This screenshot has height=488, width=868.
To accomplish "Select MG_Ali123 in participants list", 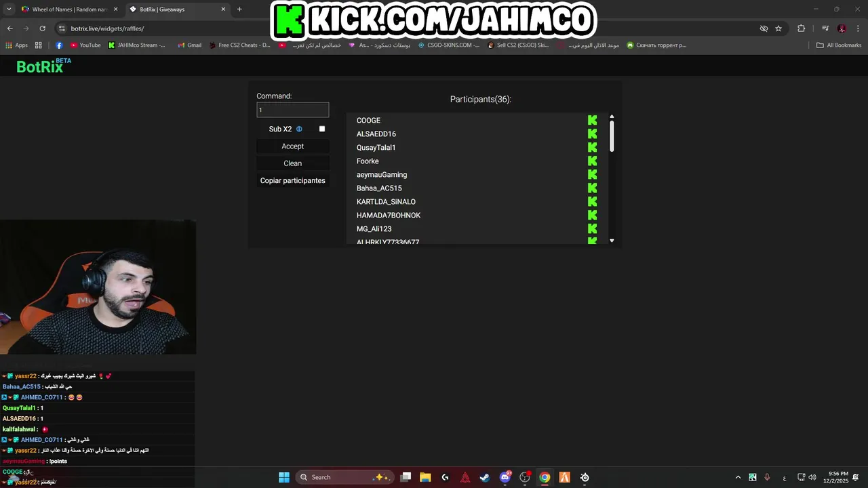I will tap(374, 229).
